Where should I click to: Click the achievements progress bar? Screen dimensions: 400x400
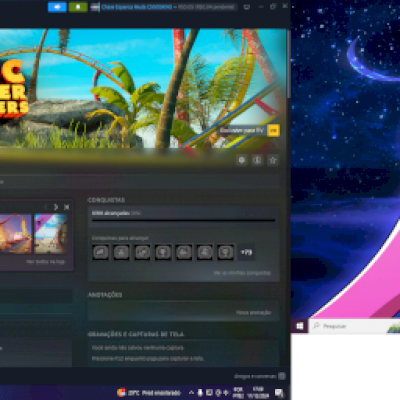[x=183, y=220]
